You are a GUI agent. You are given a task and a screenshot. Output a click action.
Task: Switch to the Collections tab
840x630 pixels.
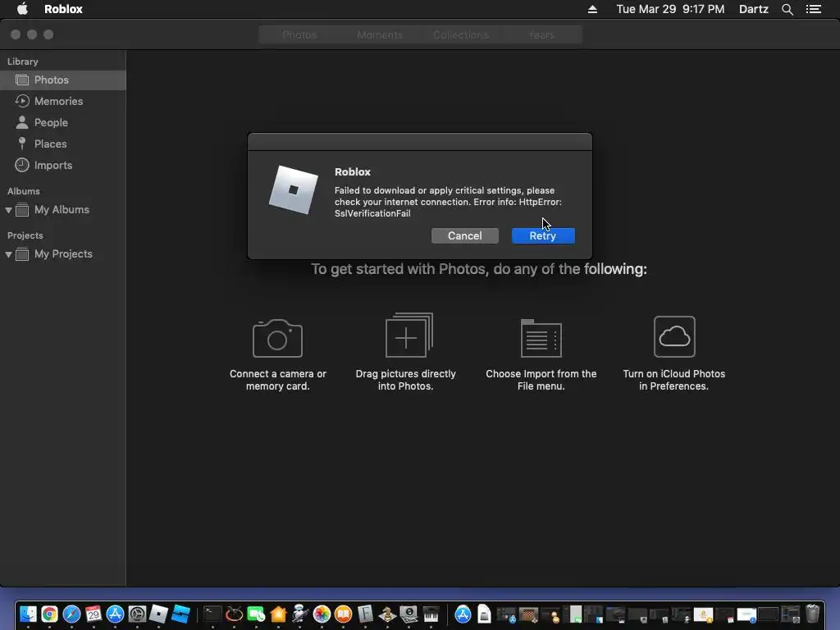click(x=461, y=34)
